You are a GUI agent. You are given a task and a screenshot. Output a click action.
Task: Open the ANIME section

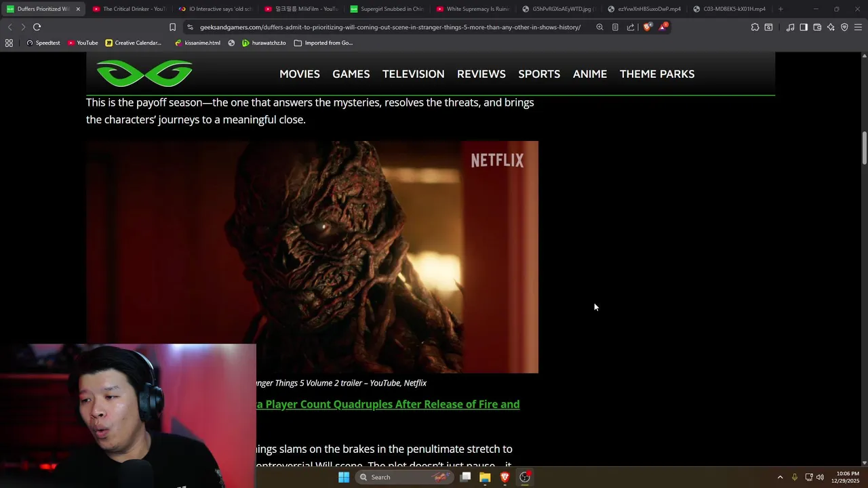[x=590, y=74]
